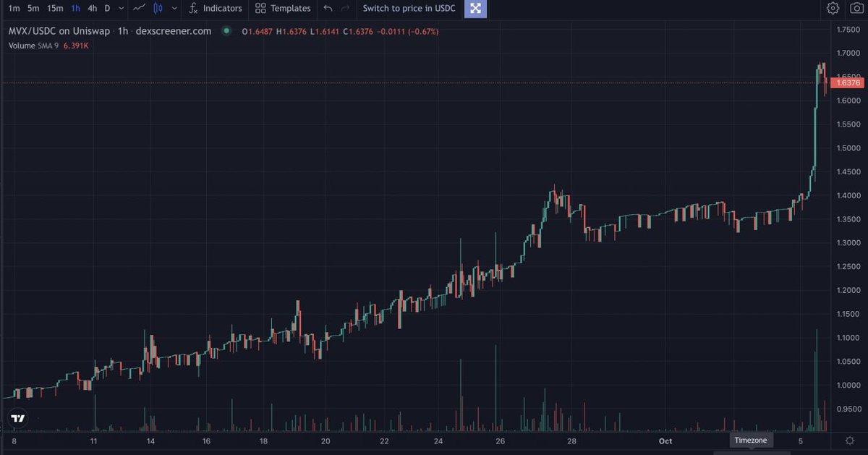Select the 1h timeframe

[75, 9]
